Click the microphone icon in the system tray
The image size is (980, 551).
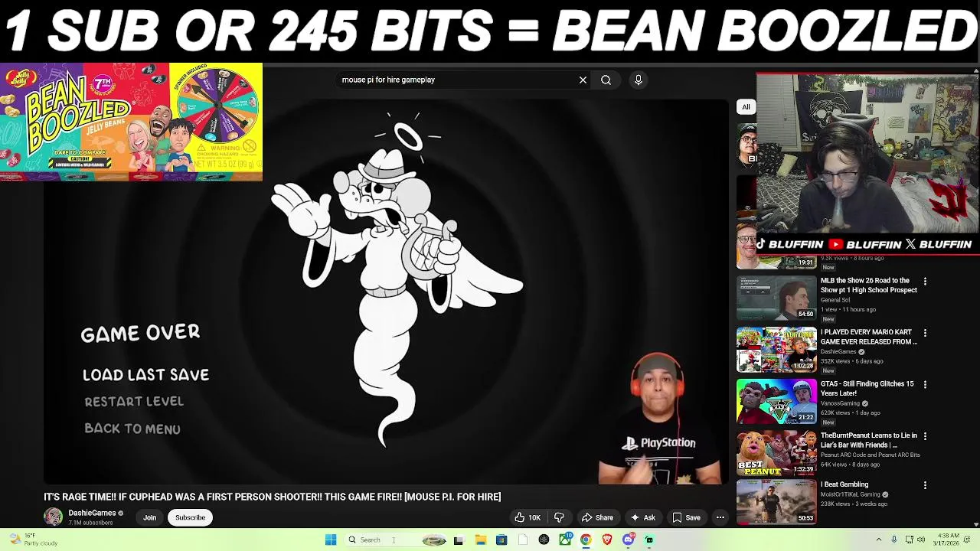coord(893,540)
